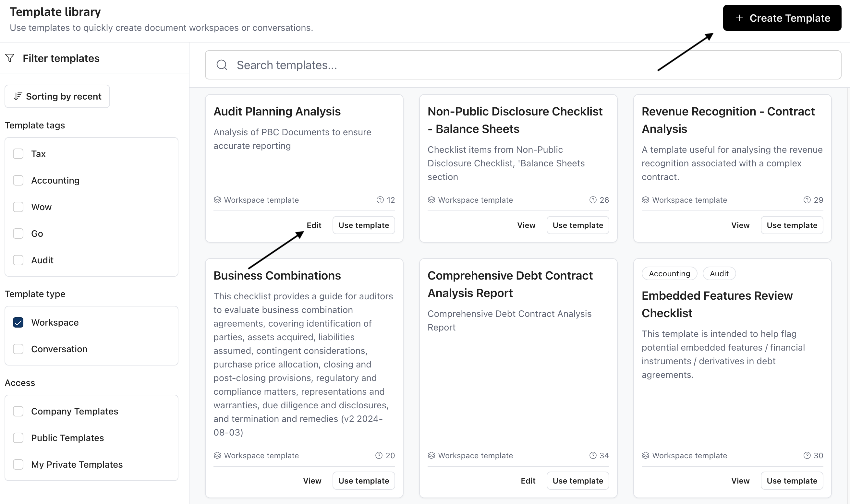850x504 pixels.
Task: Click workspace template icon on Business Combinations card
Action: click(217, 455)
